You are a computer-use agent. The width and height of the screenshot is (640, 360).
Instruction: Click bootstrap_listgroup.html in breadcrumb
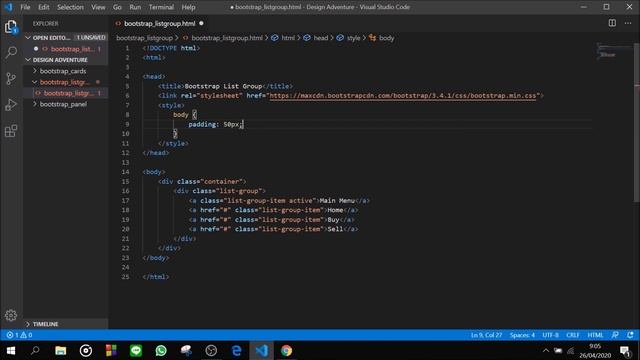point(227,38)
